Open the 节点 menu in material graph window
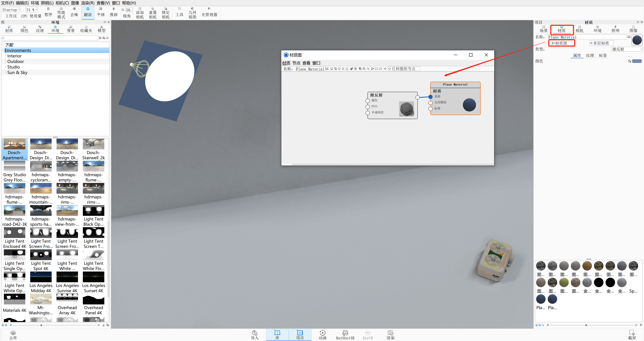Viewport: 644px width, 341px height. [x=296, y=63]
